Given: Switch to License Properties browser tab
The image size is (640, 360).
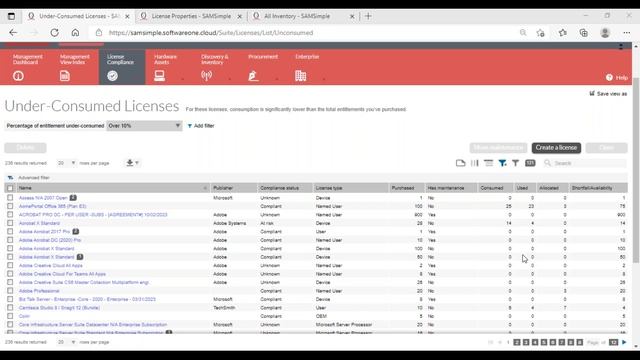Looking at the screenshot, I should [x=191, y=16].
